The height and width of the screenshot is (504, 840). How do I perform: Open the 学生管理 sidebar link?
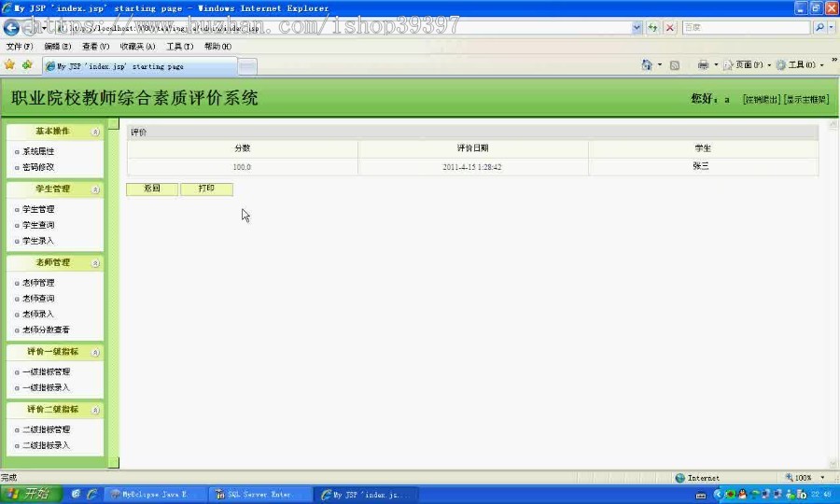coord(38,209)
